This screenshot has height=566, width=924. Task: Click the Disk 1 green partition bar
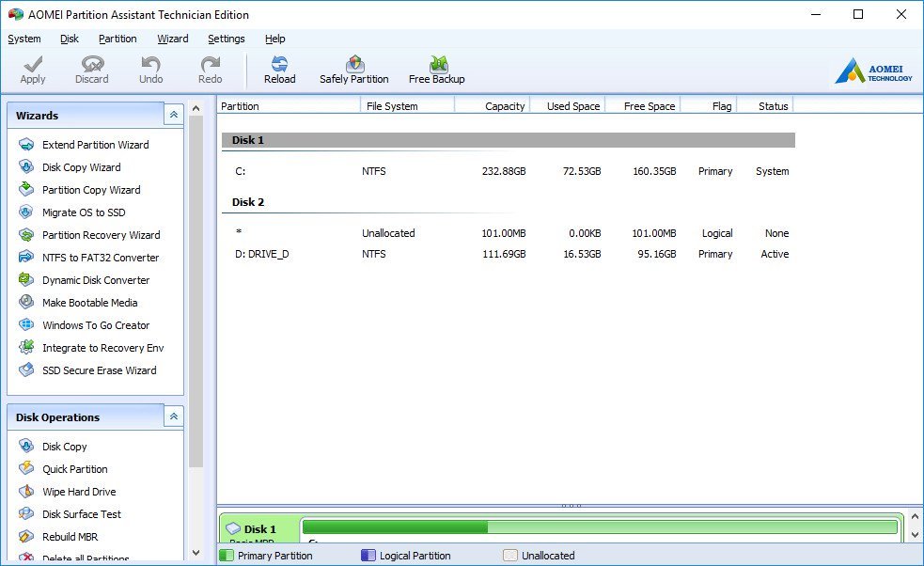pos(600,527)
